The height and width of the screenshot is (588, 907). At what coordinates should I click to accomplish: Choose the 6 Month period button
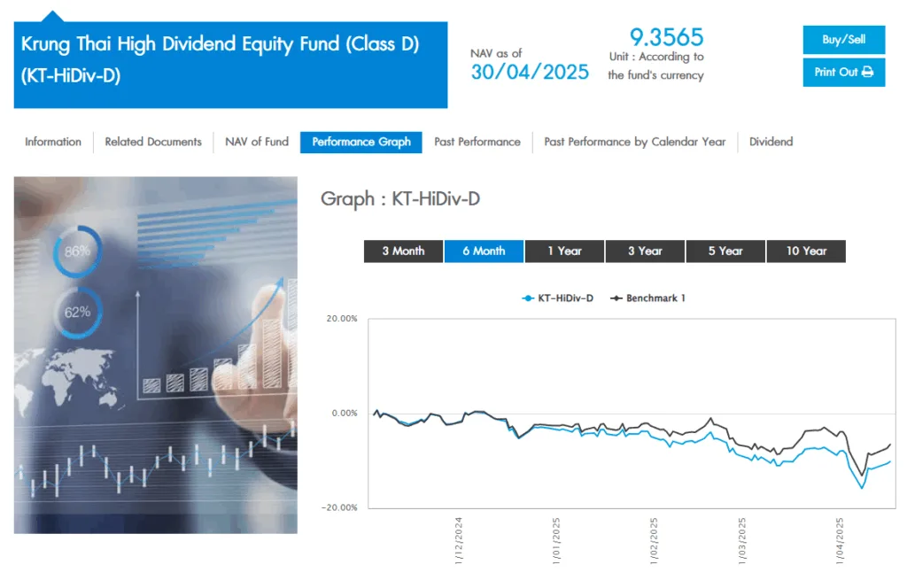(484, 251)
